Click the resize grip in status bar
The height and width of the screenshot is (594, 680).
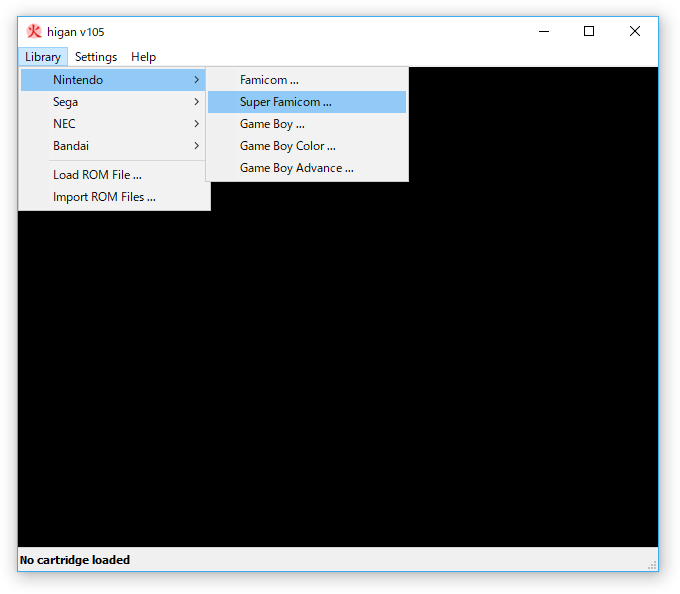point(652,565)
